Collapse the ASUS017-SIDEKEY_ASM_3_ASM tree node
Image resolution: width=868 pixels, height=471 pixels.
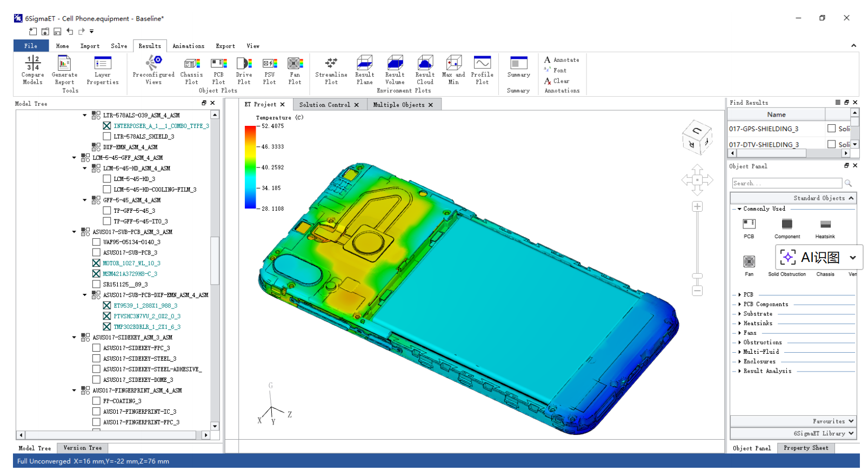tap(75, 337)
